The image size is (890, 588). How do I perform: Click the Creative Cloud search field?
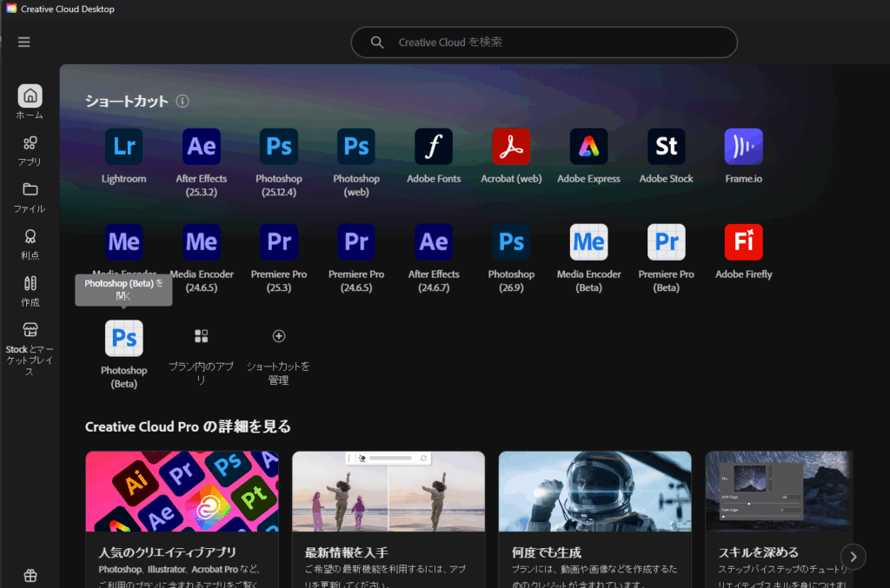click(x=544, y=42)
